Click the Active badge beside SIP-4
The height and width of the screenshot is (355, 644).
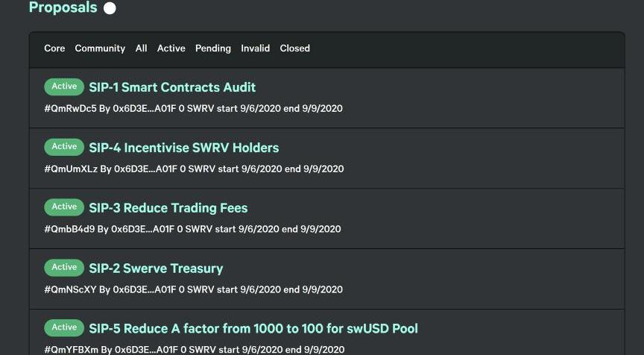tap(64, 147)
